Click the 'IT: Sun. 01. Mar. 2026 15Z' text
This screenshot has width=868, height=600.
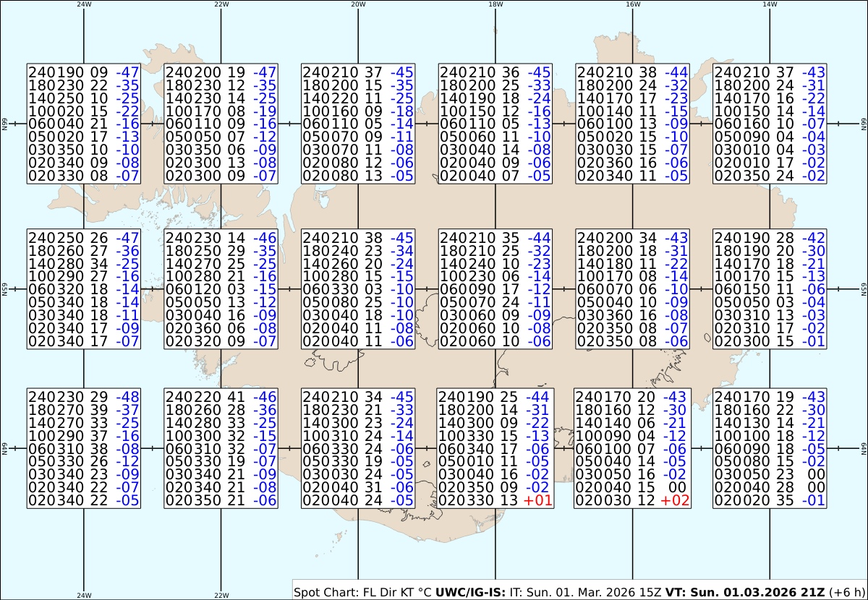click(586, 591)
